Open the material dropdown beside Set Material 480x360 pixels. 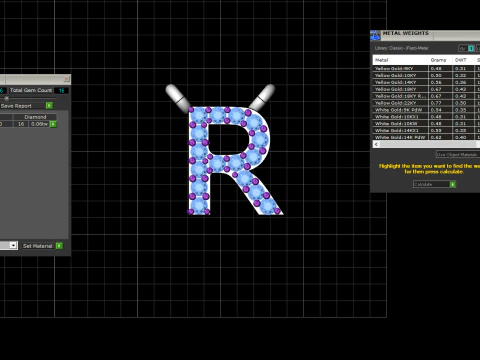click(13, 245)
